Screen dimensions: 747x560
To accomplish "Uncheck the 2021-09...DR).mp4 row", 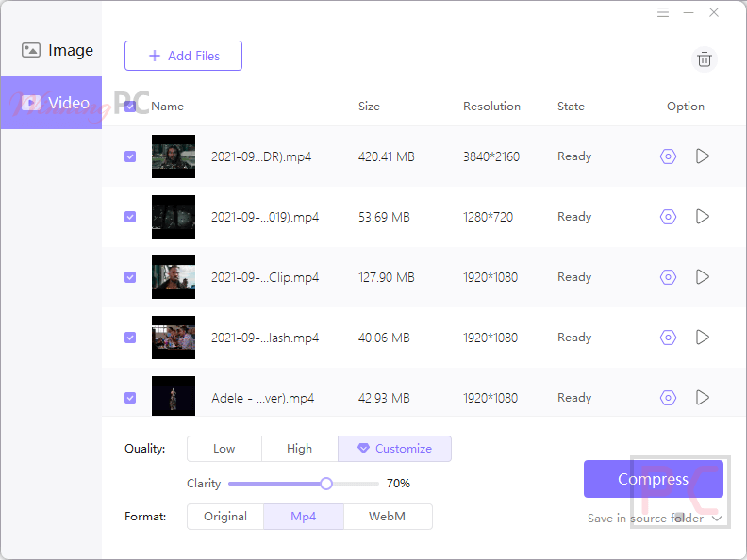I will pyautogui.click(x=130, y=156).
